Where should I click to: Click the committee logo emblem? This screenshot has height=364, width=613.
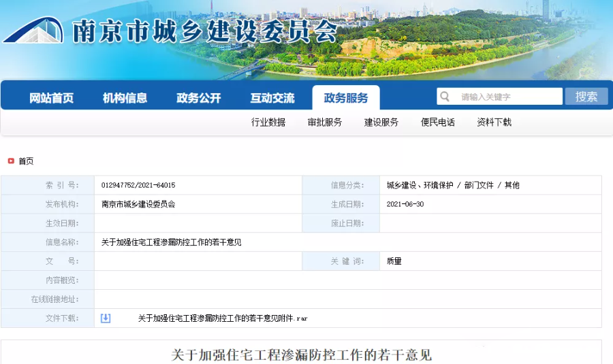tap(34, 31)
